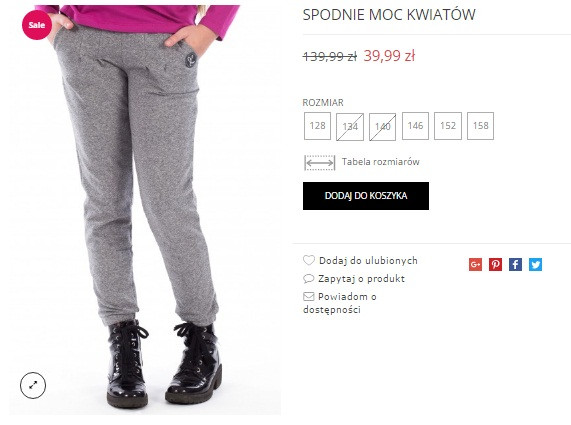The height and width of the screenshot is (425, 571).
Task: Click Zapytaj o produkt link
Action: (361, 279)
